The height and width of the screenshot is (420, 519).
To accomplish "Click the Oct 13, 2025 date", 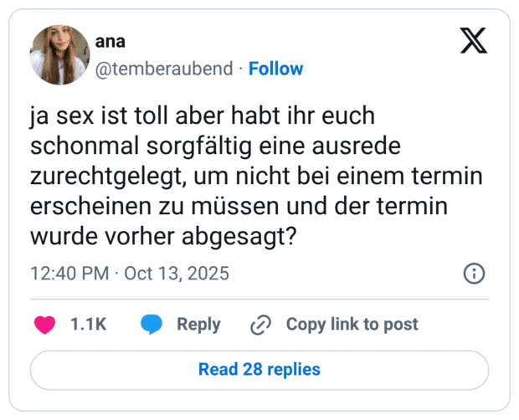I will pyautogui.click(x=177, y=274).
